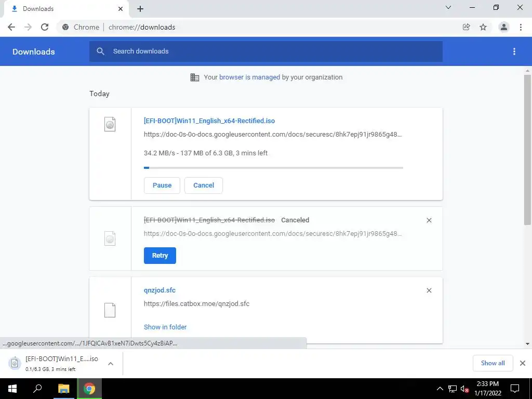Open the 'browser is managed' link
This screenshot has height=399, width=532.
[249, 77]
